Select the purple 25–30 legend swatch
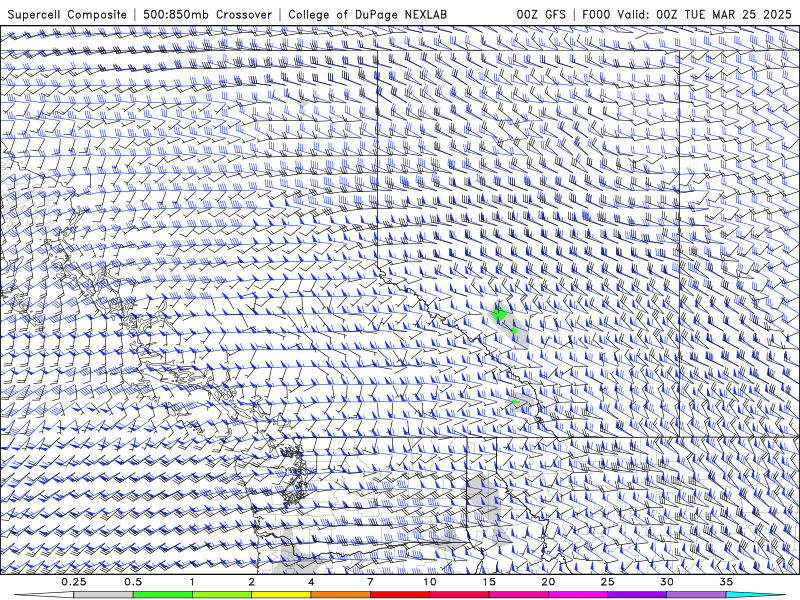 [637, 595]
